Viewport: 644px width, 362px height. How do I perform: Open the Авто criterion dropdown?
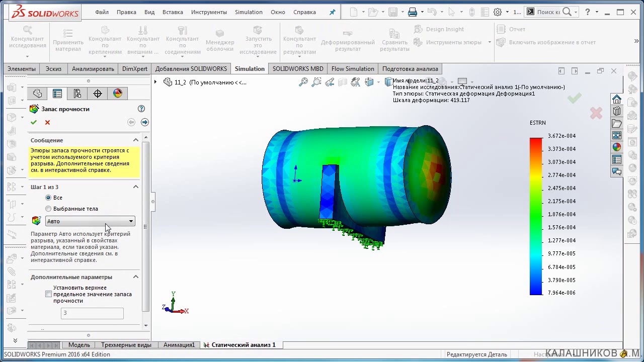point(90,221)
